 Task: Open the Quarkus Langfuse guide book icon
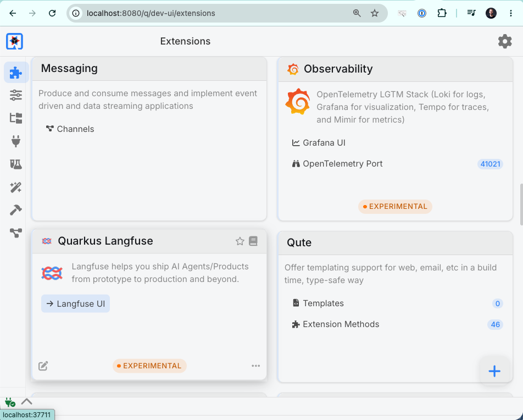pyautogui.click(x=253, y=241)
